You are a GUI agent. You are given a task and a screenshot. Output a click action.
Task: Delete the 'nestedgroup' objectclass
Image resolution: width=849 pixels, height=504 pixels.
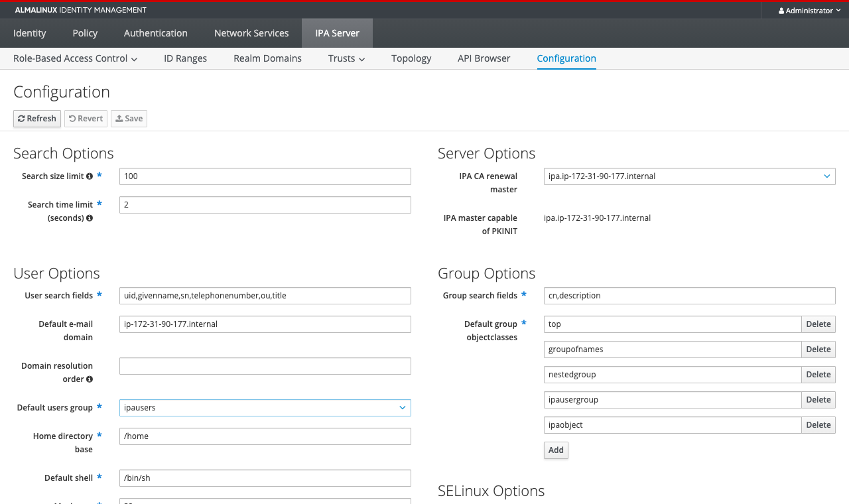818,375
